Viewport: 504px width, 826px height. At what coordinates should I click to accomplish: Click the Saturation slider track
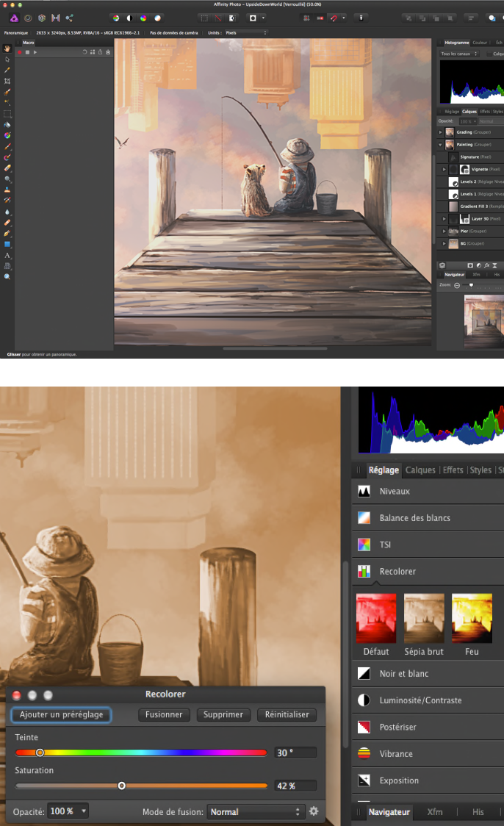click(141, 786)
